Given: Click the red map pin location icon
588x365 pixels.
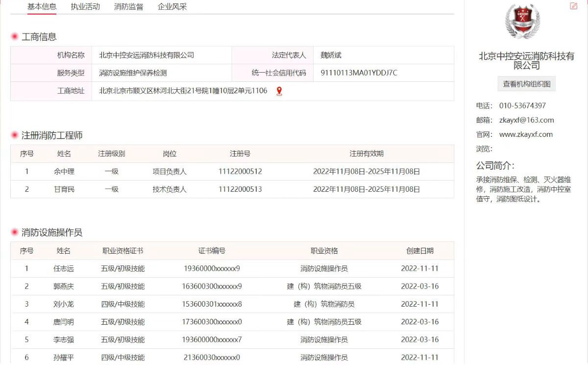Looking at the screenshot, I should click(x=279, y=91).
